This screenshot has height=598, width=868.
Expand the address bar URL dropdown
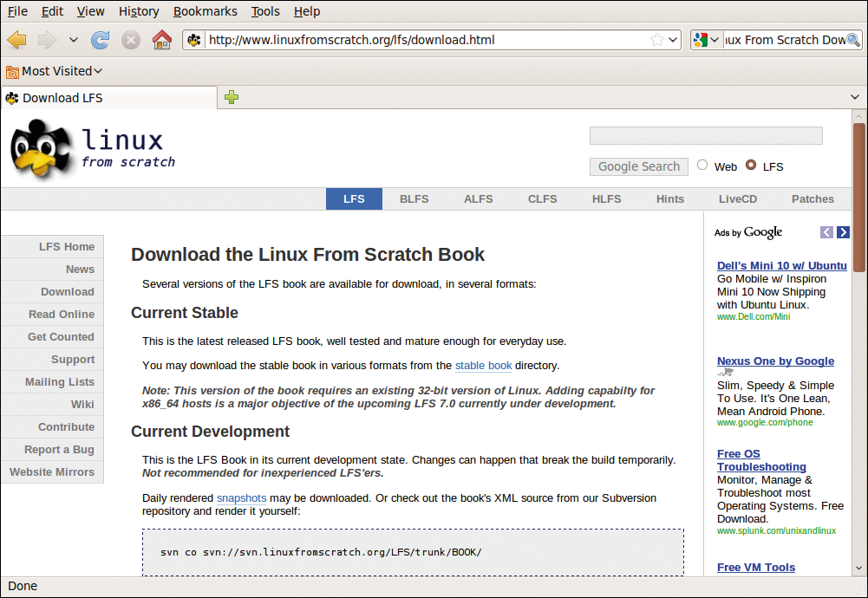click(673, 40)
